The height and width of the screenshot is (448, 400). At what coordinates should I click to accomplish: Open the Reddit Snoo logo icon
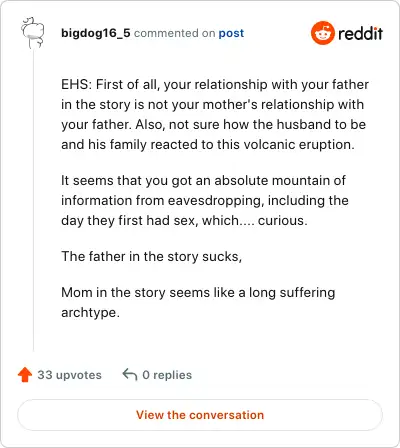[x=322, y=33]
